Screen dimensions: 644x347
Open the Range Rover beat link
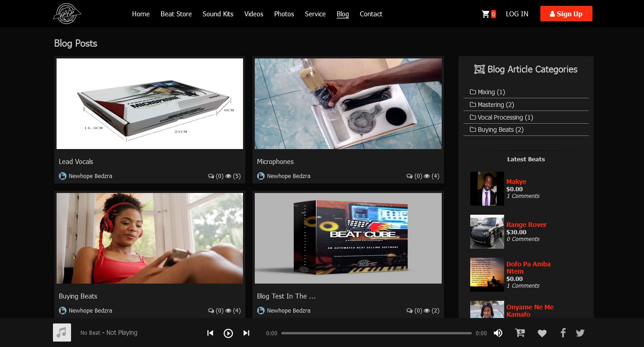tap(526, 225)
